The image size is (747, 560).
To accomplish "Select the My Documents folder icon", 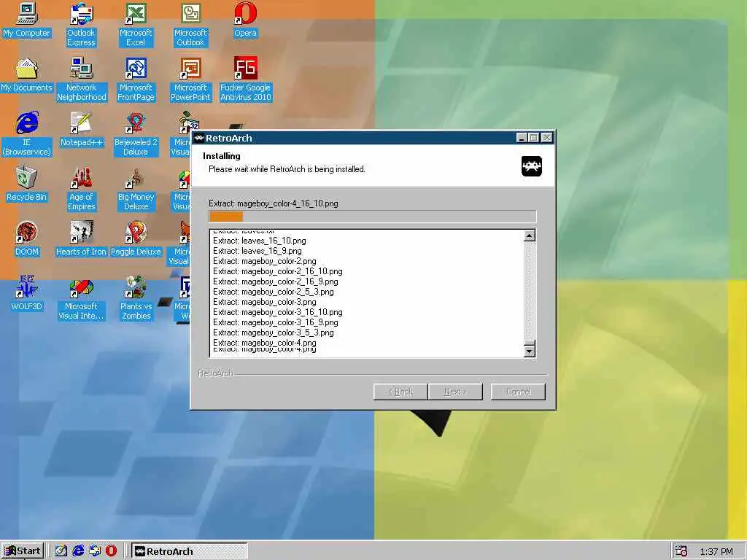I will 27,75.
